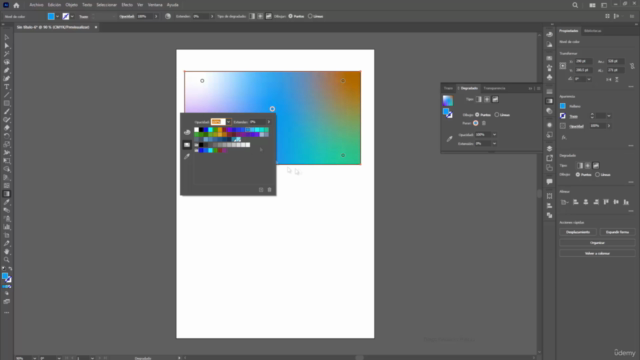Select Líneas radio in top control bar
The image size is (640, 360).
[x=310, y=16]
